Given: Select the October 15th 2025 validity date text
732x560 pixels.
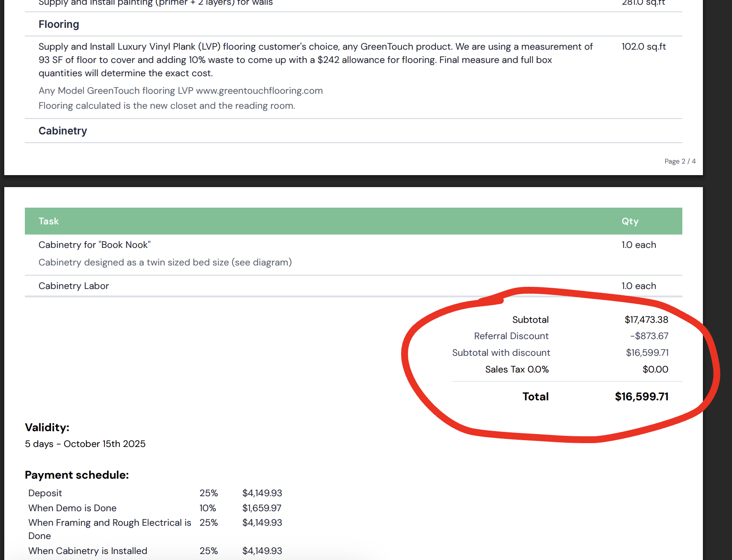Looking at the screenshot, I should point(104,444).
